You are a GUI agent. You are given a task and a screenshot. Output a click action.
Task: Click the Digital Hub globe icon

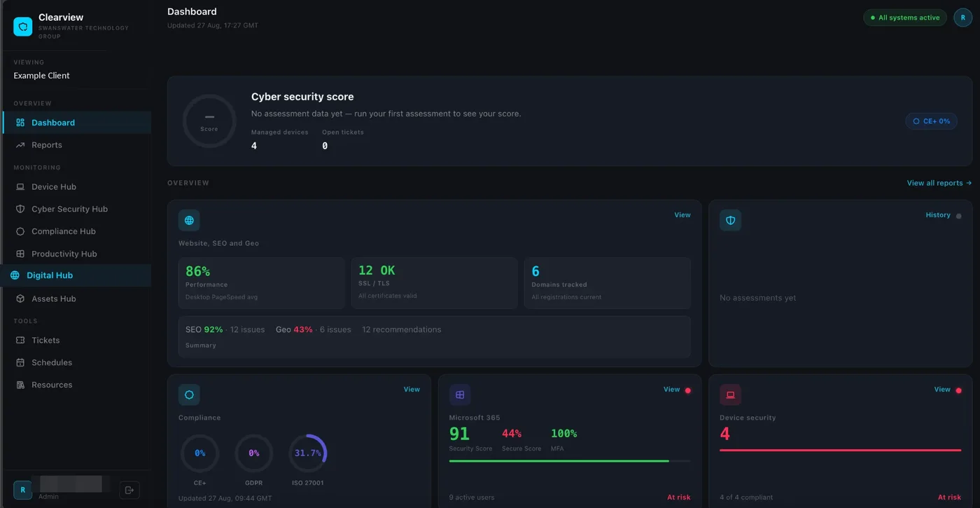tap(15, 275)
